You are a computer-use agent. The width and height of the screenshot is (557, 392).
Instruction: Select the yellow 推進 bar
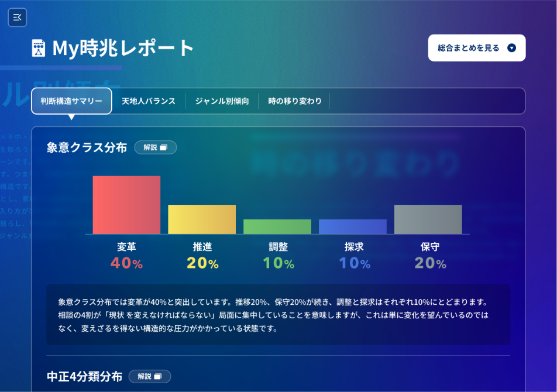coord(202,219)
